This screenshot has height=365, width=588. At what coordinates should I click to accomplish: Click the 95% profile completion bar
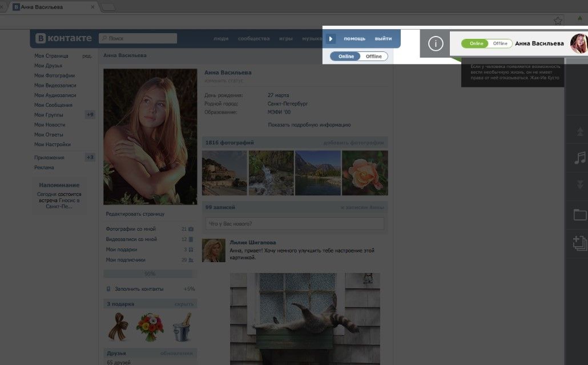click(x=150, y=274)
